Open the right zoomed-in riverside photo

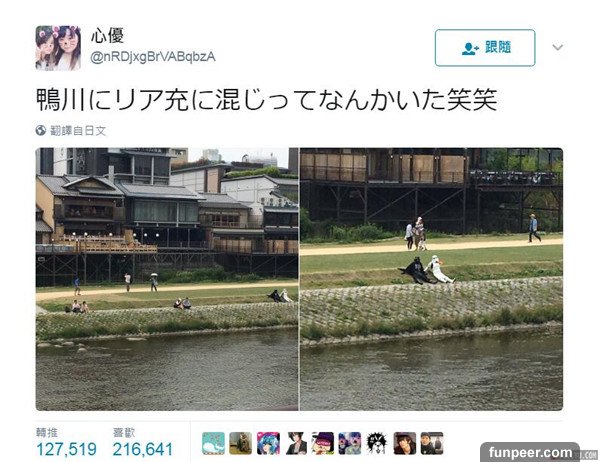coord(431,279)
